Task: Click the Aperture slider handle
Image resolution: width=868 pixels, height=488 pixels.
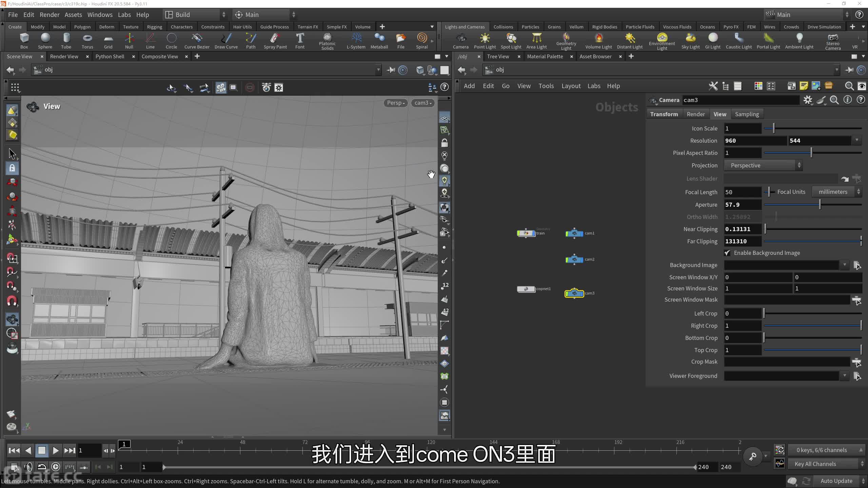Action: [820, 205]
